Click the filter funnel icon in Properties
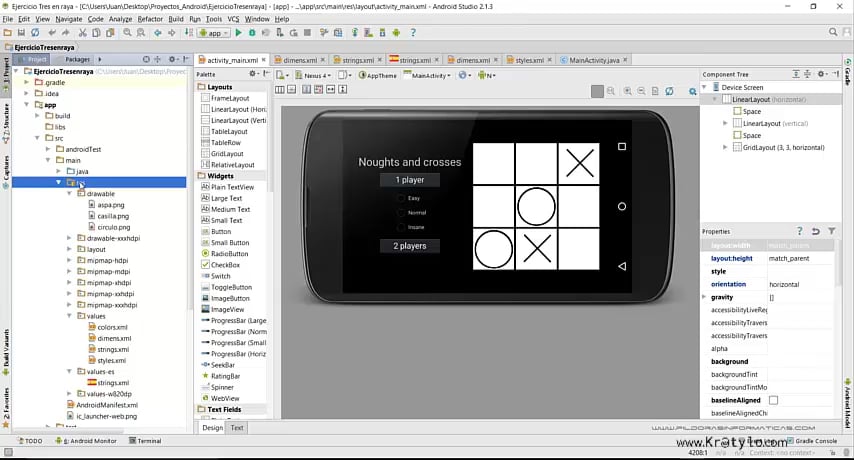 click(832, 231)
